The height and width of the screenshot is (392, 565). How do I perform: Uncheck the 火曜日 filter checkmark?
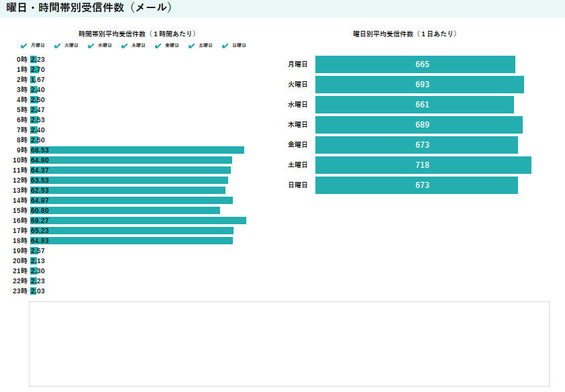tap(58, 46)
